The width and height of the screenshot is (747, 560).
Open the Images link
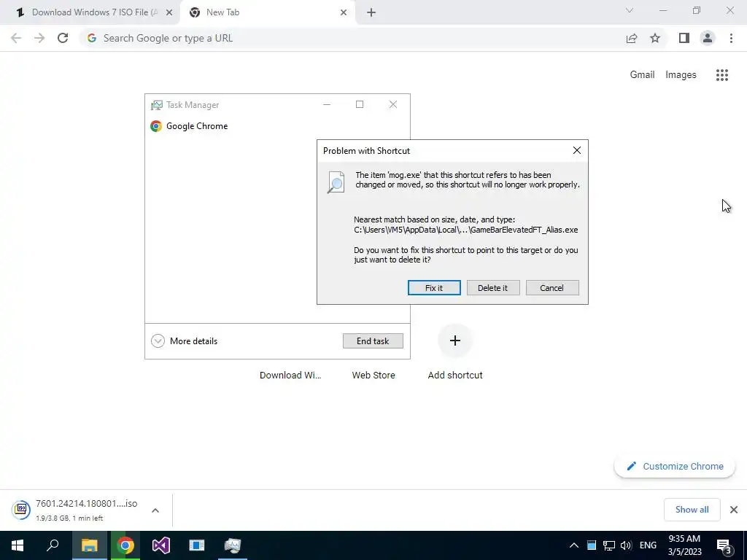(x=681, y=75)
